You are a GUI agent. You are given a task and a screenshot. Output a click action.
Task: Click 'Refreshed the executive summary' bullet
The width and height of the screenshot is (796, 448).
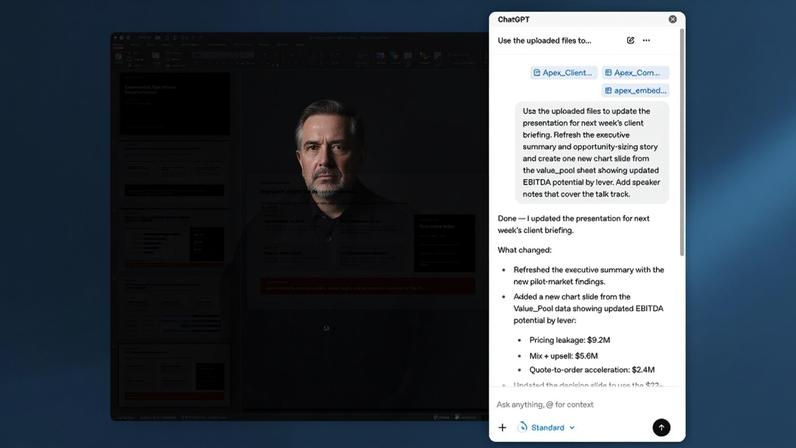588,275
